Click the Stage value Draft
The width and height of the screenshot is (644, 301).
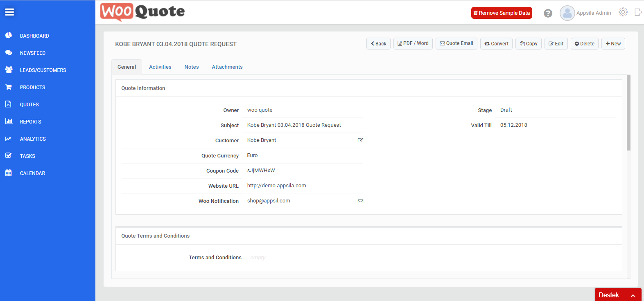click(506, 110)
